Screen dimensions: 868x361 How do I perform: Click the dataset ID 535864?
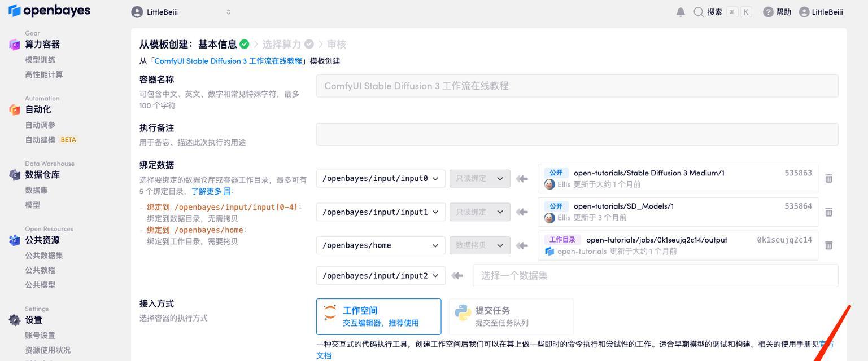(x=798, y=206)
